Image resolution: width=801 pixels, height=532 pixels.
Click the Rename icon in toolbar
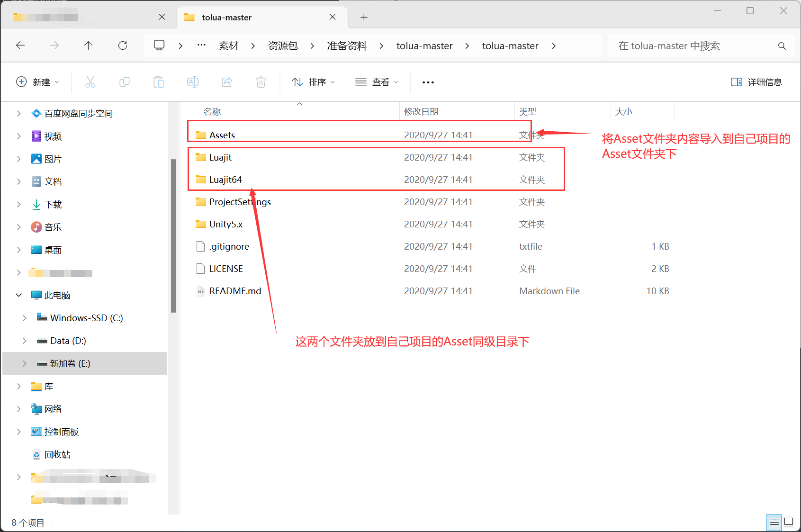[193, 82]
